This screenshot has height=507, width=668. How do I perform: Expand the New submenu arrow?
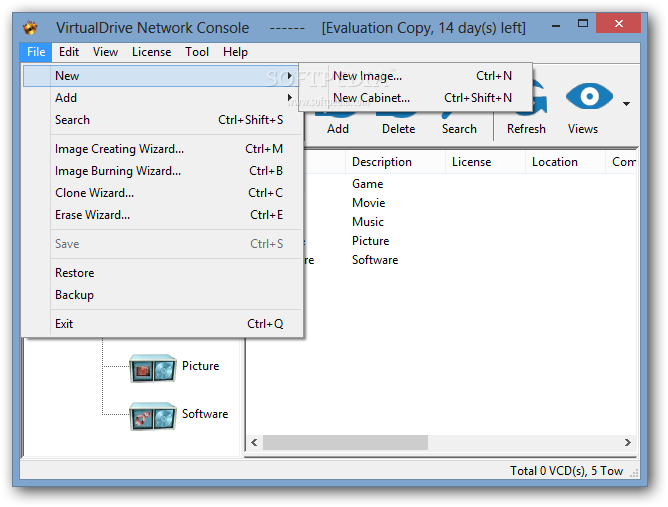[x=290, y=76]
